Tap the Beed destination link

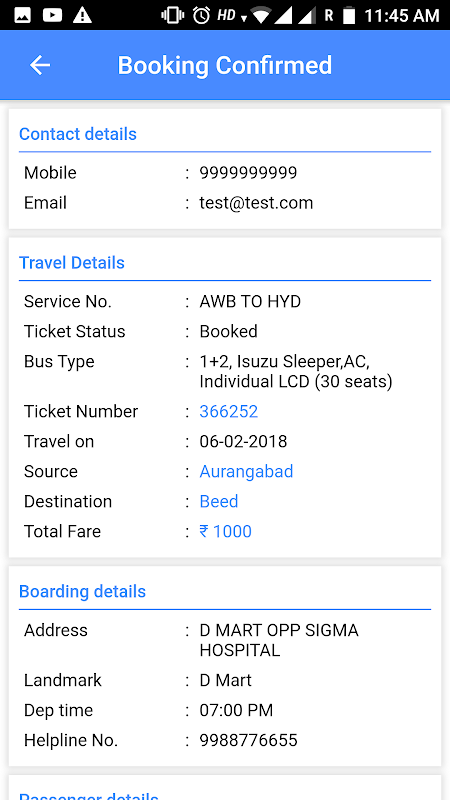(218, 501)
